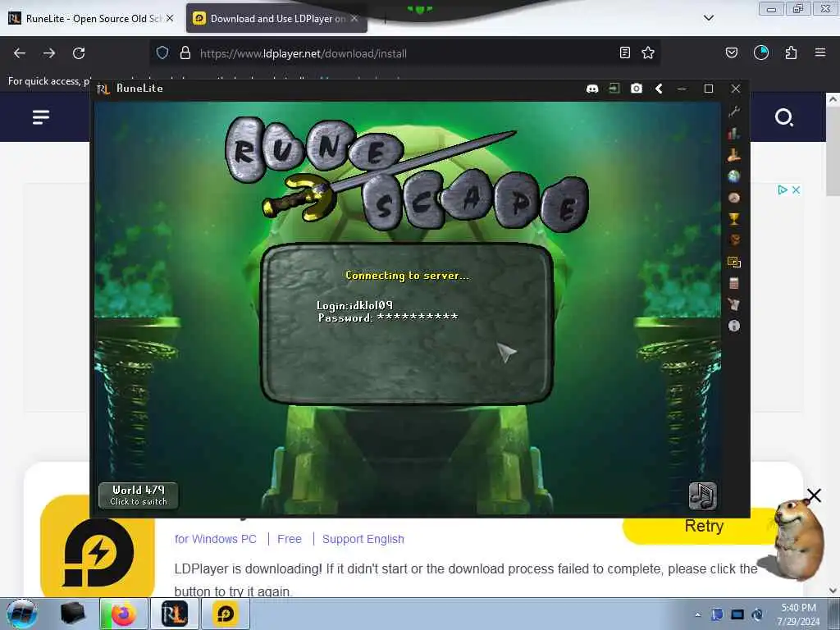Click the site padlock icon

185,52
